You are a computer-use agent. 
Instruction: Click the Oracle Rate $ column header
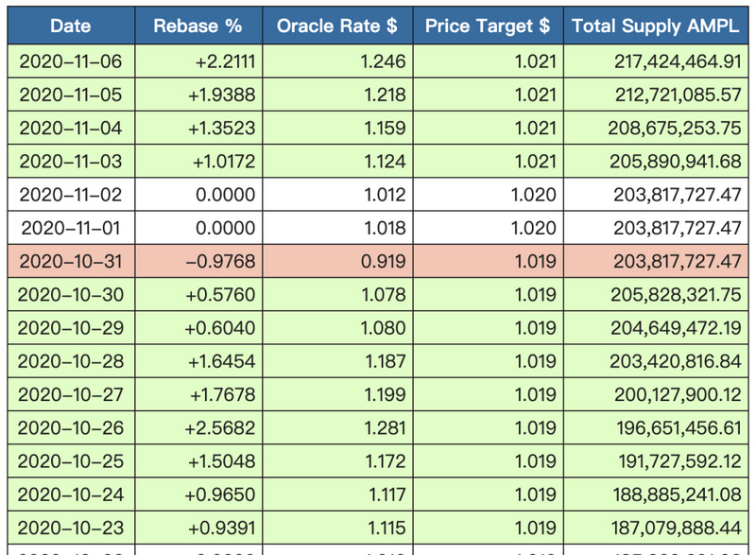click(x=337, y=26)
